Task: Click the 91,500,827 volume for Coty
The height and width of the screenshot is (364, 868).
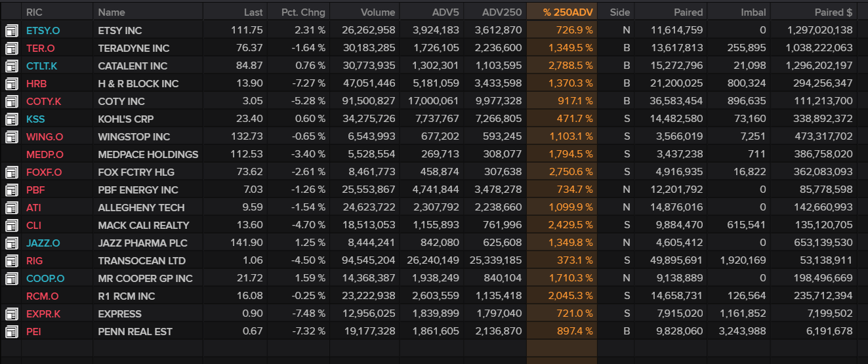Action: (x=368, y=101)
